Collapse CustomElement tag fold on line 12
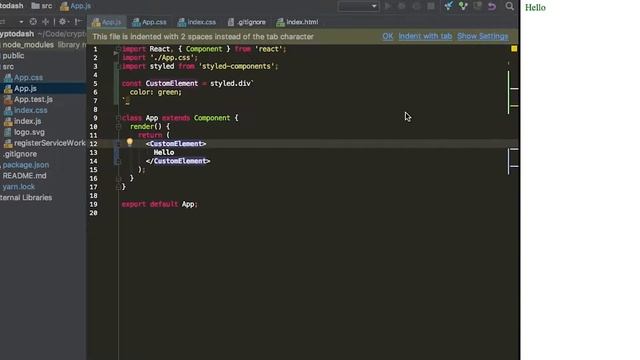The image size is (640, 360). (x=118, y=144)
